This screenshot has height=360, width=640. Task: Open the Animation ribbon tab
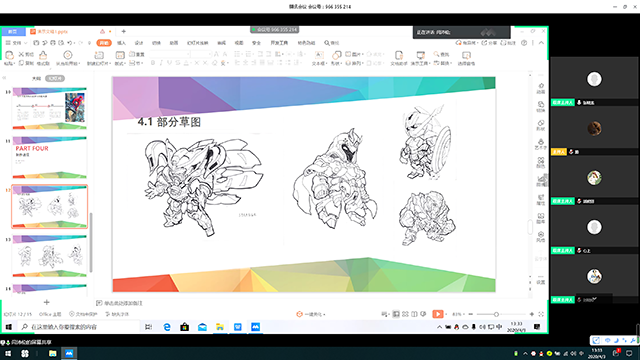click(174, 43)
